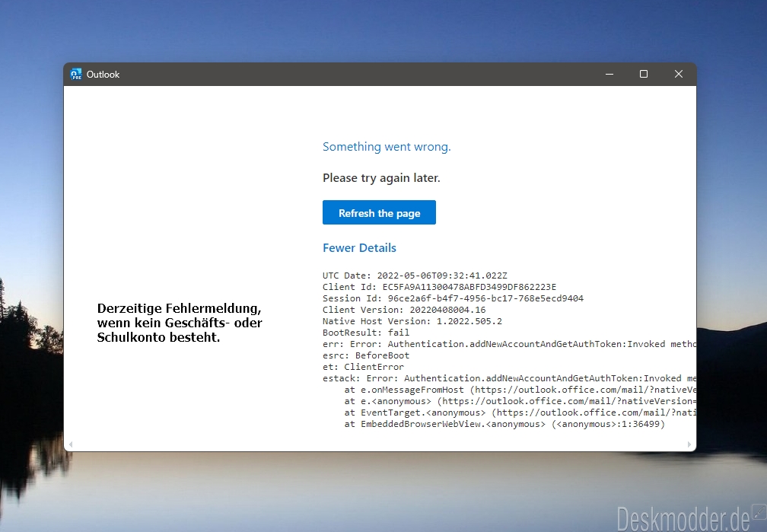Click the Session Id line

[x=453, y=298]
